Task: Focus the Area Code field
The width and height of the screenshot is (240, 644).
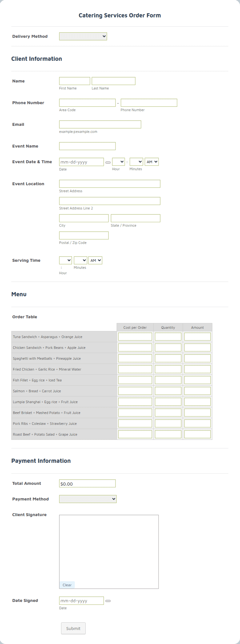Action: (x=87, y=103)
